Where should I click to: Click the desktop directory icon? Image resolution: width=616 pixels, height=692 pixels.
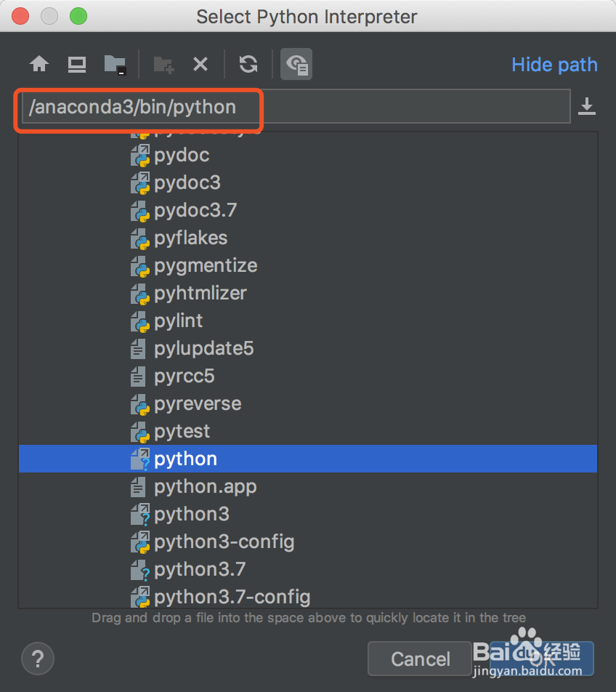coord(77,65)
